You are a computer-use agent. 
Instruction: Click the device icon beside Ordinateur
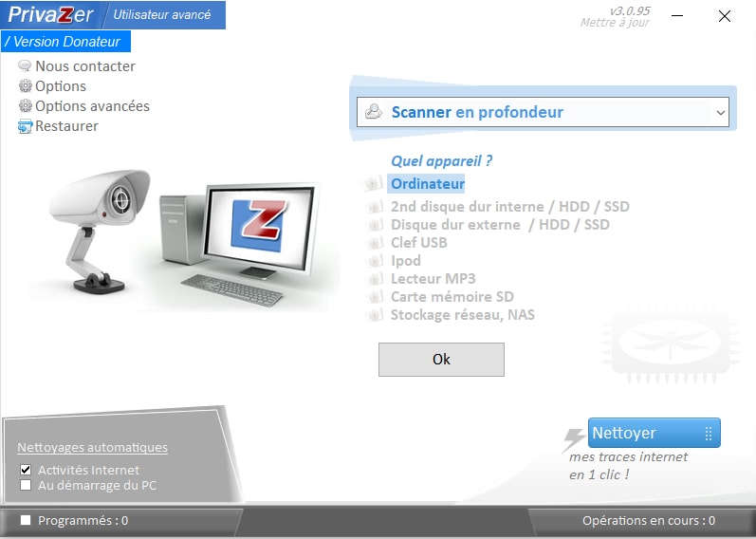tap(373, 183)
